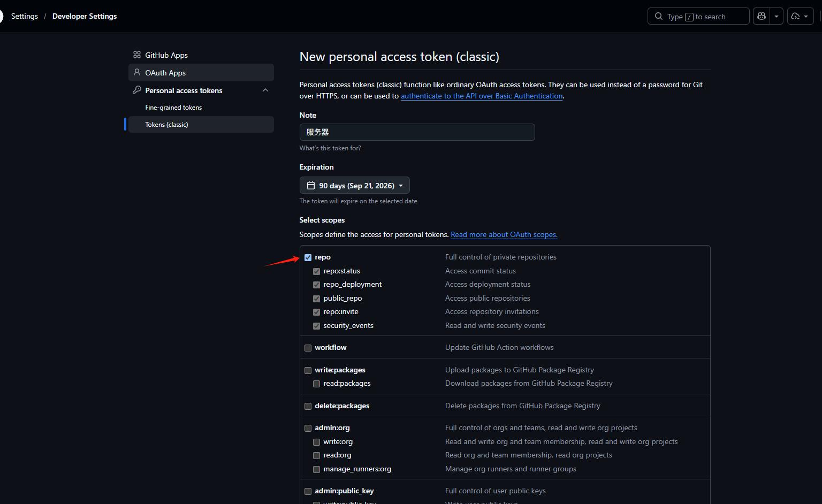The width and height of the screenshot is (822, 504).
Task: Open the dropdown caret beside Copilot icon
Action: (777, 16)
